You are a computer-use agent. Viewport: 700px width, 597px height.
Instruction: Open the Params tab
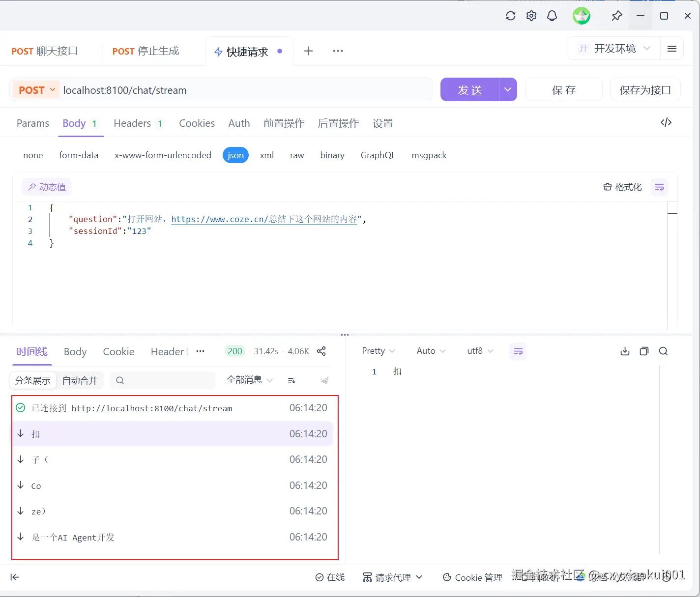click(33, 123)
